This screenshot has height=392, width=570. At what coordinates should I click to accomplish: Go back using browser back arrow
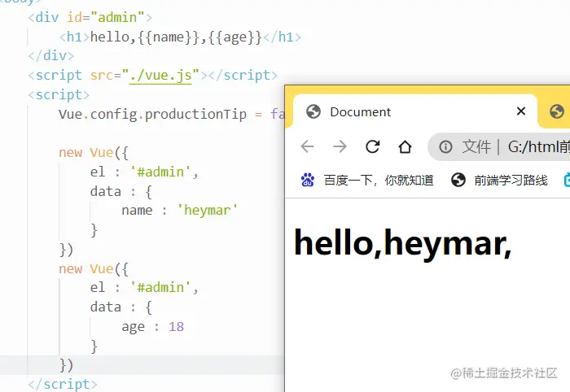tap(308, 146)
